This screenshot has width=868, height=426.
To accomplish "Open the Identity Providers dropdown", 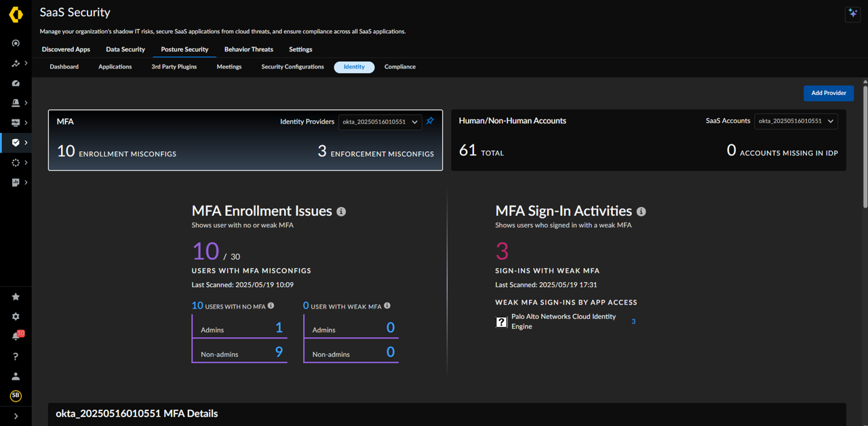I will point(380,122).
